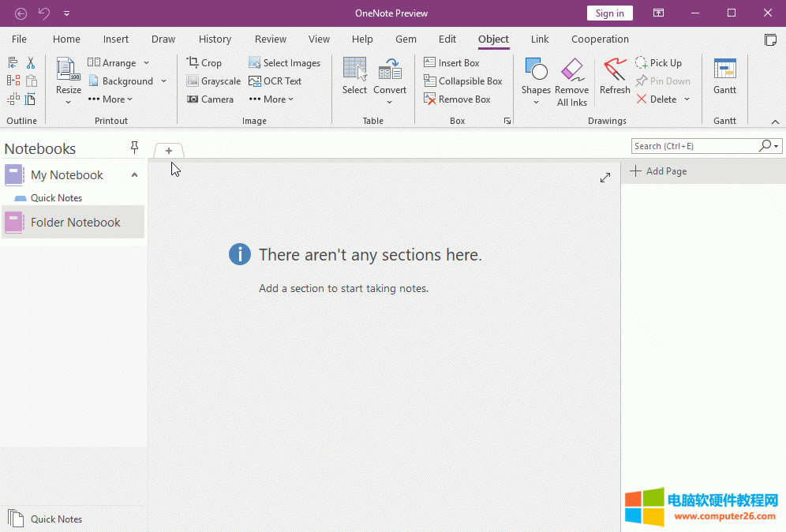Open the Cooperation menu
Screen dimensions: 786x532
coord(600,39)
